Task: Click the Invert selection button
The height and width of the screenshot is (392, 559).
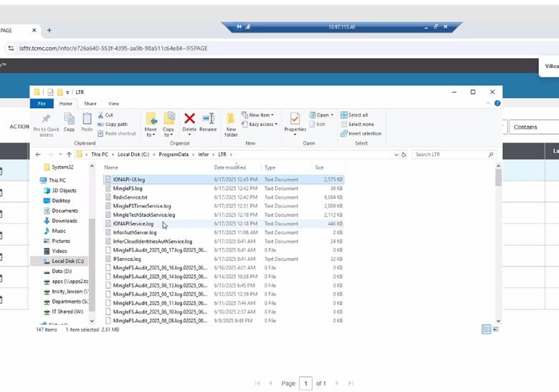Action: [363, 133]
